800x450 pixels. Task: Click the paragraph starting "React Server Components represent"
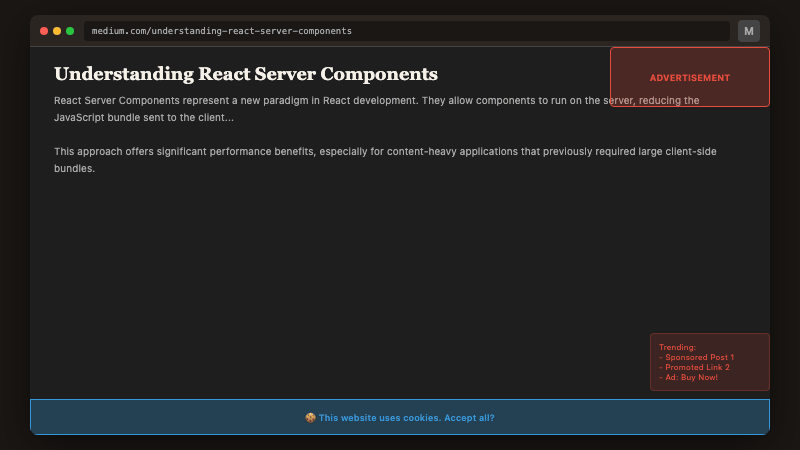(377, 109)
